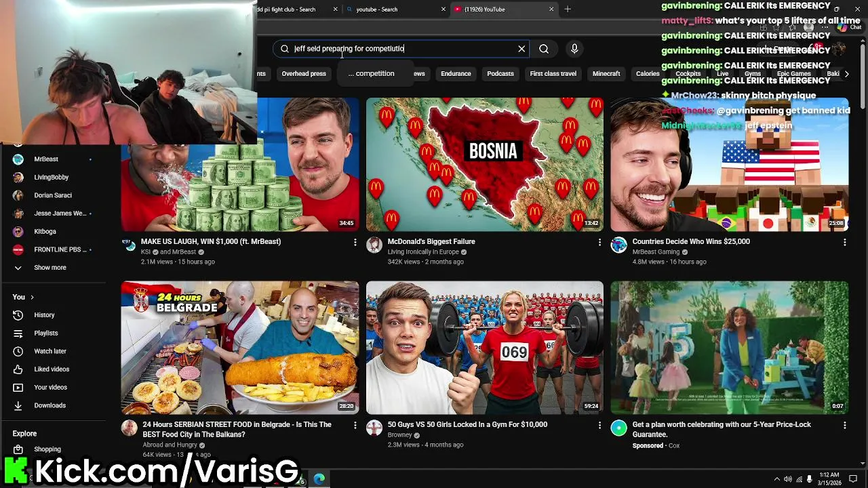
Task: Open options for 'Countries Decide Who Wins' video
Action: coord(844,242)
